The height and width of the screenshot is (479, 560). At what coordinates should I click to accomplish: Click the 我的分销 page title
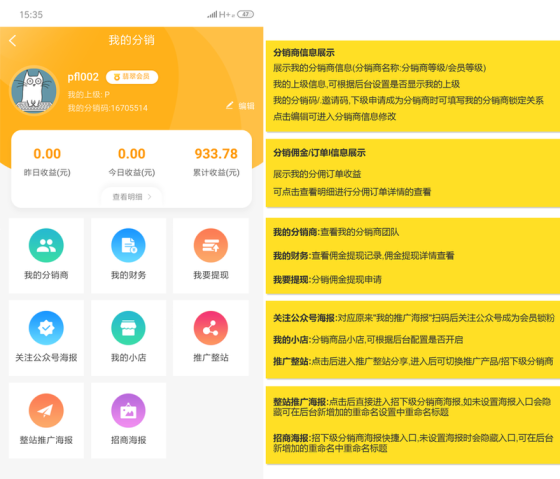click(x=131, y=40)
